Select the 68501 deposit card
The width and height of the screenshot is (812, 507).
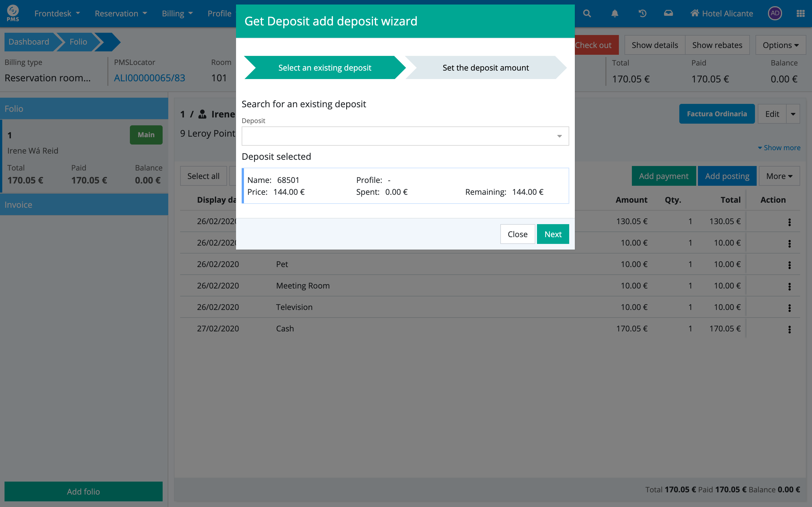coord(405,186)
